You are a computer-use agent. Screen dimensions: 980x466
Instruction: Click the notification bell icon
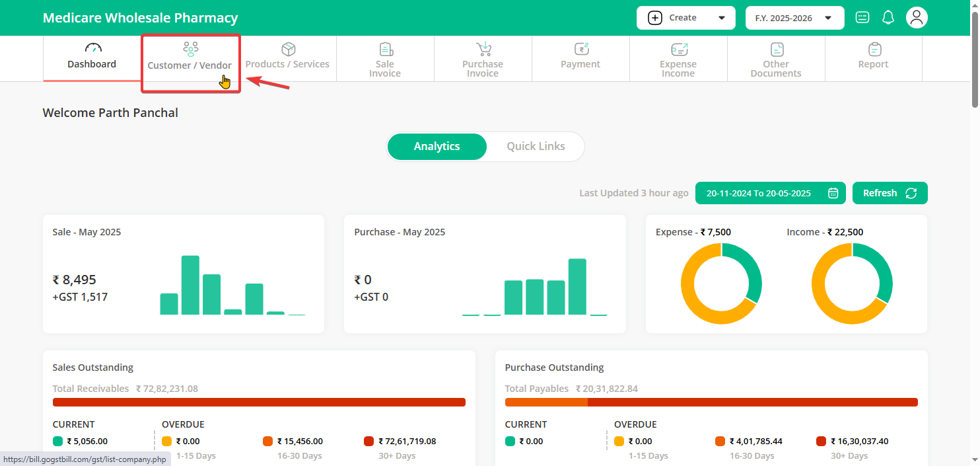(888, 18)
